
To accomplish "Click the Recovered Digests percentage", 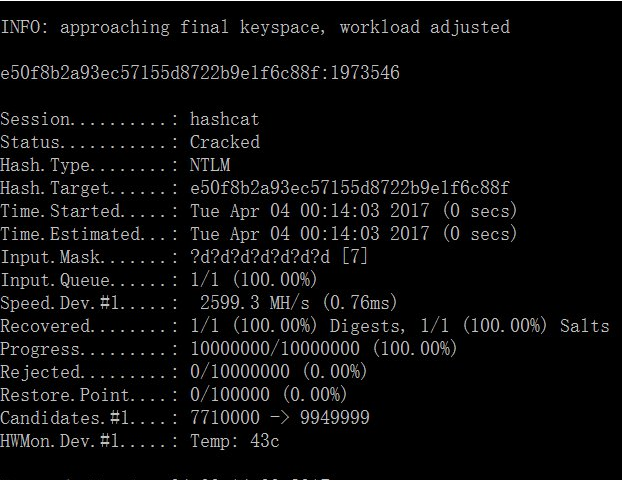I will click(275, 326).
